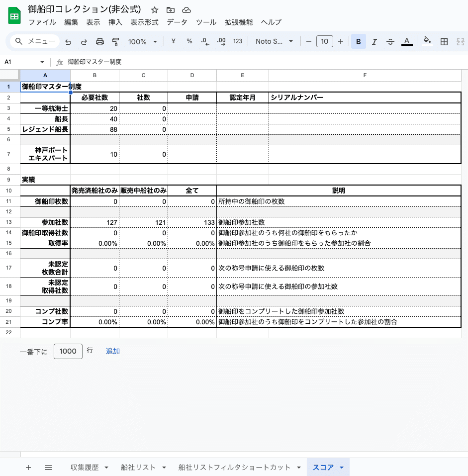
Task: Open the borders menu icon
Action: pyautogui.click(x=444, y=41)
